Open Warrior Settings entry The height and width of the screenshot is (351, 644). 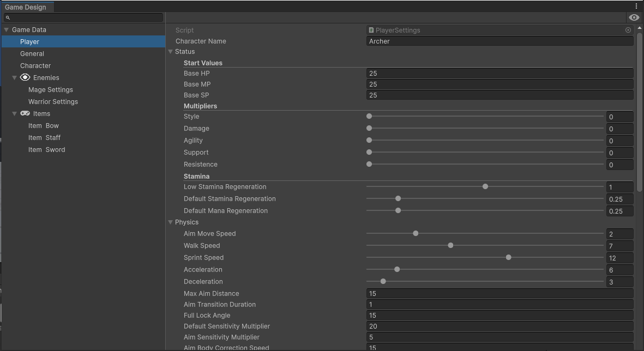(x=53, y=101)
